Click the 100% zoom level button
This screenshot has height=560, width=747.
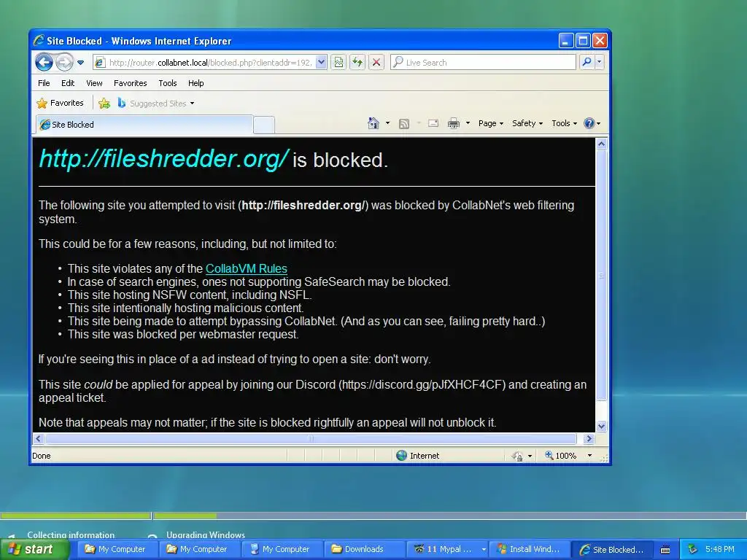pyautogui.click(x=561, y=456)
